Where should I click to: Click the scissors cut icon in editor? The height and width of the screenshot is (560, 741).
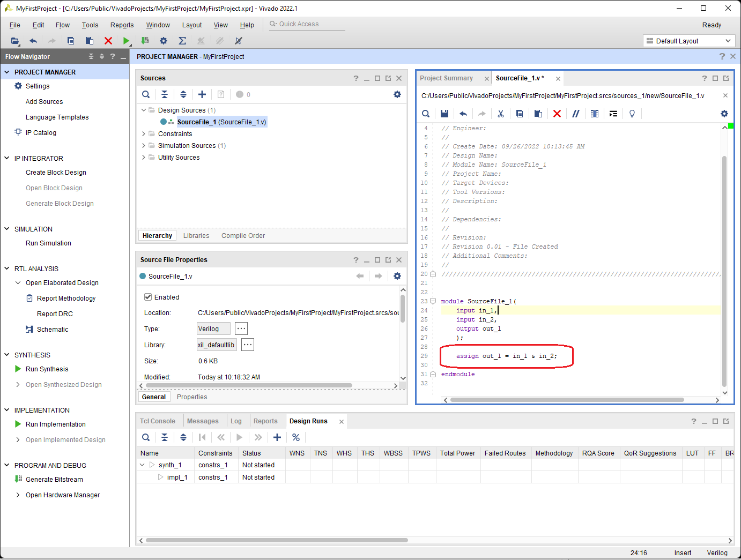501,114
